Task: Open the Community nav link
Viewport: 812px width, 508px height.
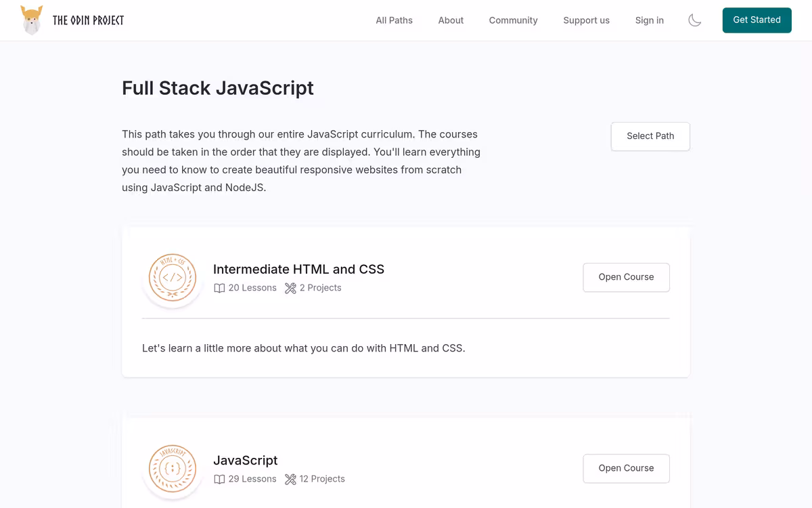Action: coord(514,20)
